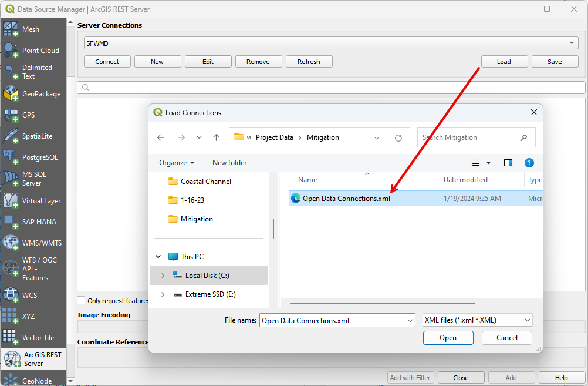Select Open Data Connections.xml file

pos(346,199)
